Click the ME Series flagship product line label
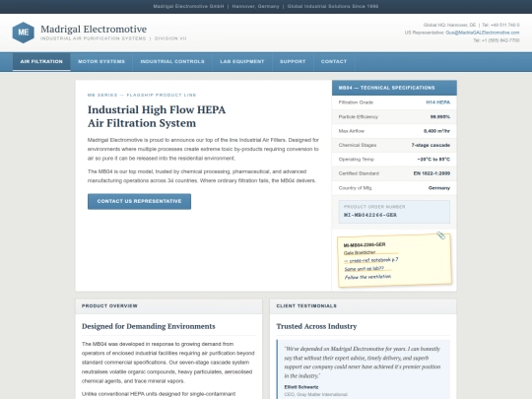 point(142,95)
